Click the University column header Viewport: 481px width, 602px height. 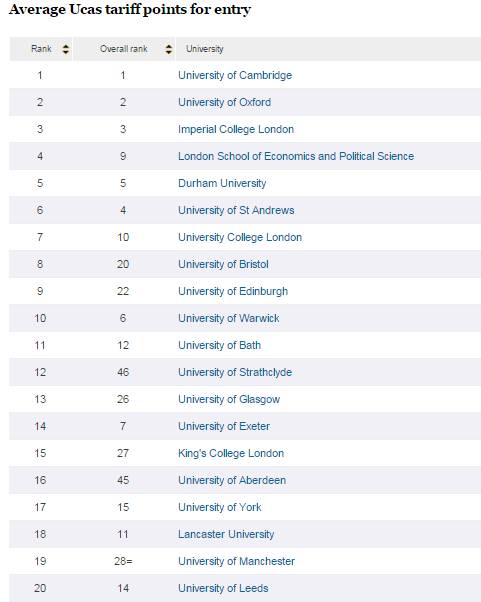click(205, 49)
